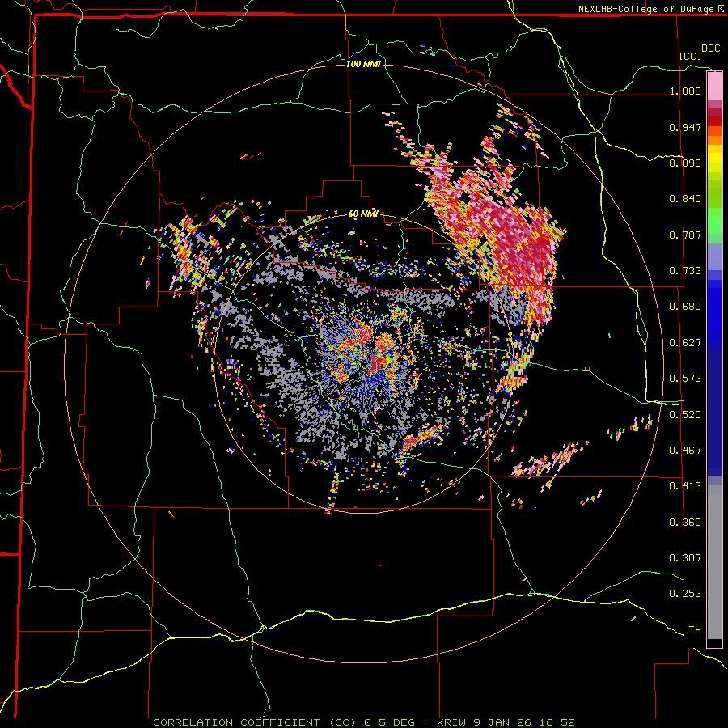
Task: Click the 0.253 scale value
Action: click(685, 594)
